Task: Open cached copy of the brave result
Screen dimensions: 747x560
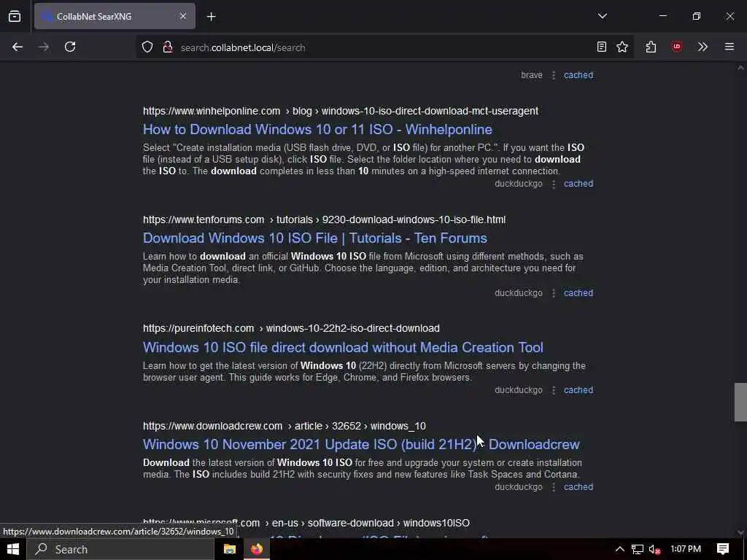Action: point(578,75)
